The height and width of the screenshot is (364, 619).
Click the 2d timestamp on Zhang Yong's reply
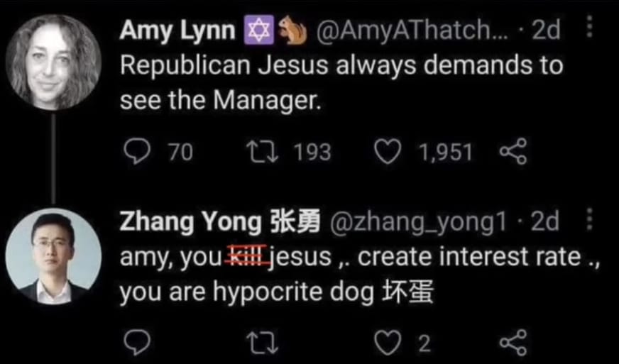[x=545, y=223]
